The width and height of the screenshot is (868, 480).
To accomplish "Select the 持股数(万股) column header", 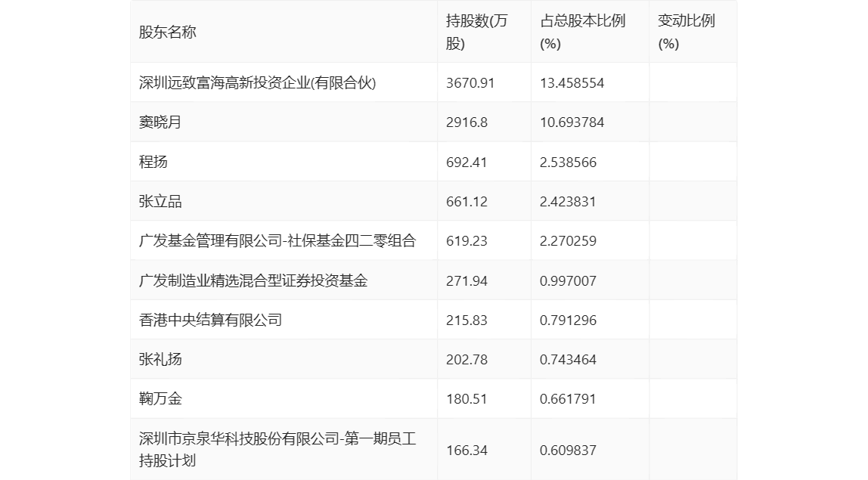I will 476,32.
